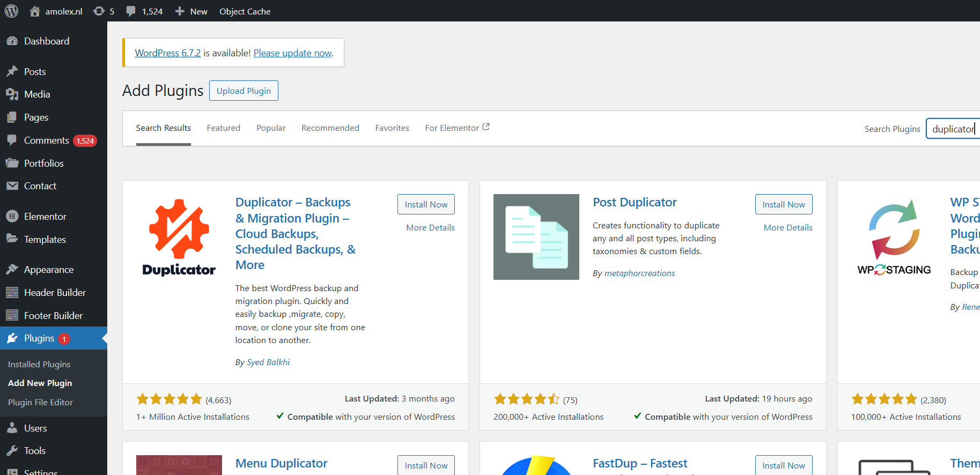Focus the Search Plugins input field

point(953,129)
